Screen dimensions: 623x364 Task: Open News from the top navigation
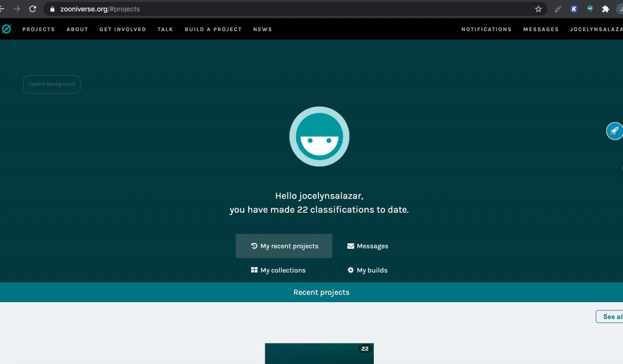(x=262, y=29)
